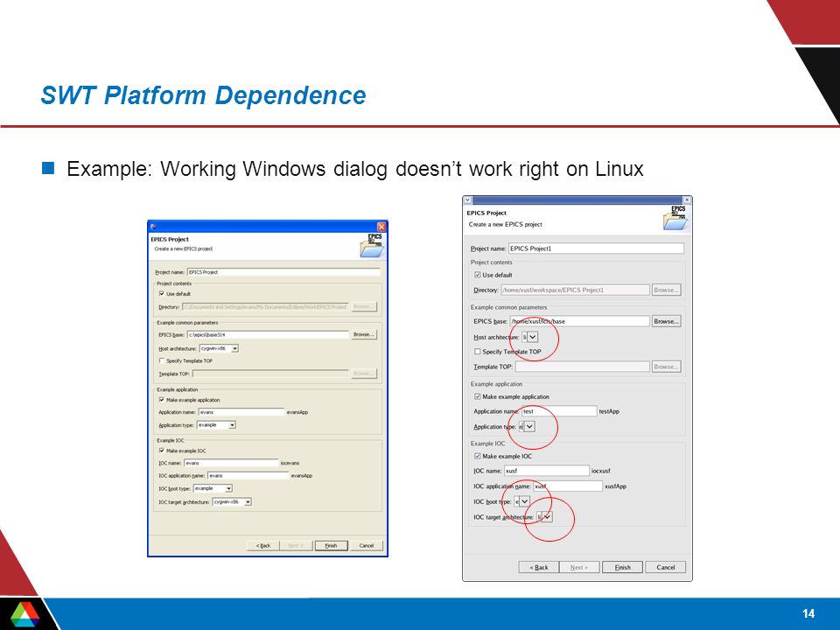840x630 pixels.
Task: Click Directory field in Linux dialog
Action: 576,290
